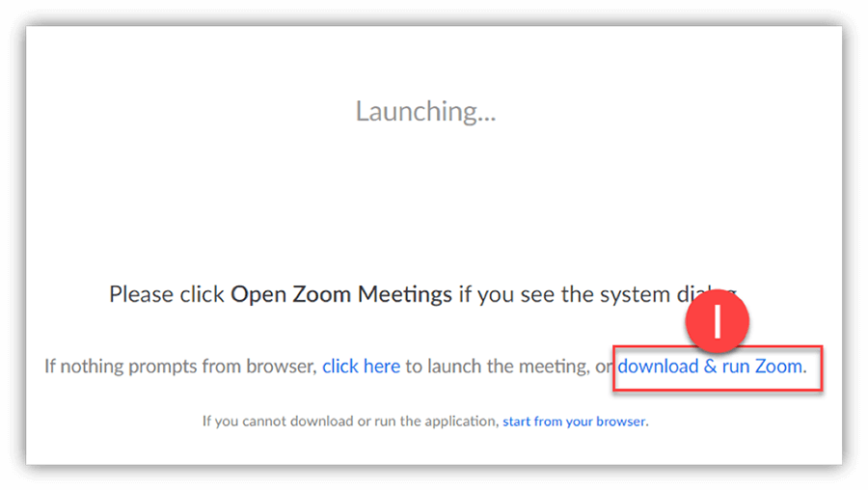
Task: Click the white numeral inside red circle
Action: [x=718, y=321]
